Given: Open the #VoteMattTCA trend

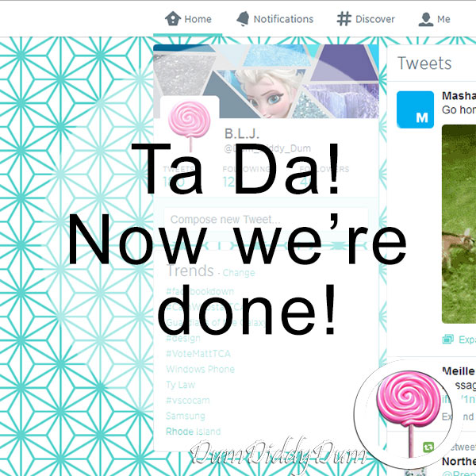Looking at the screenshot, I should pyautogui.click(x=198, y=354).
